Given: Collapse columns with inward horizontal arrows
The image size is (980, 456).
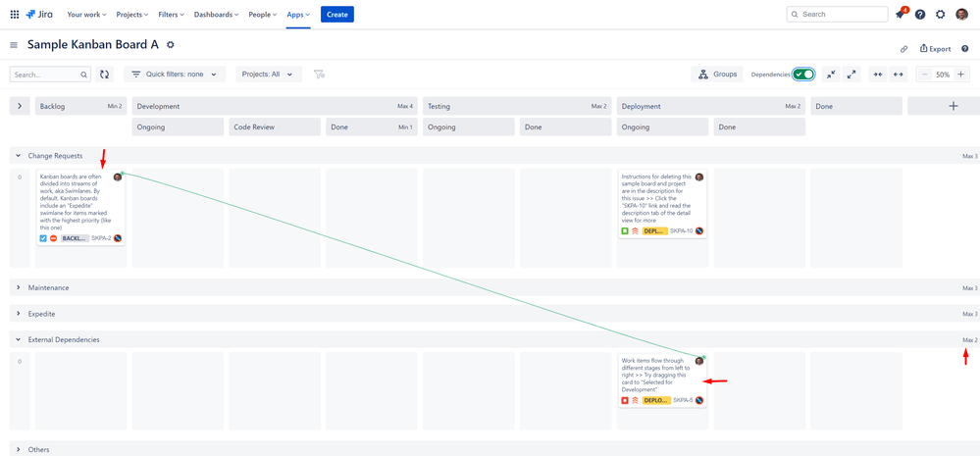Looking at the screenshot, I should pos(878,75).
